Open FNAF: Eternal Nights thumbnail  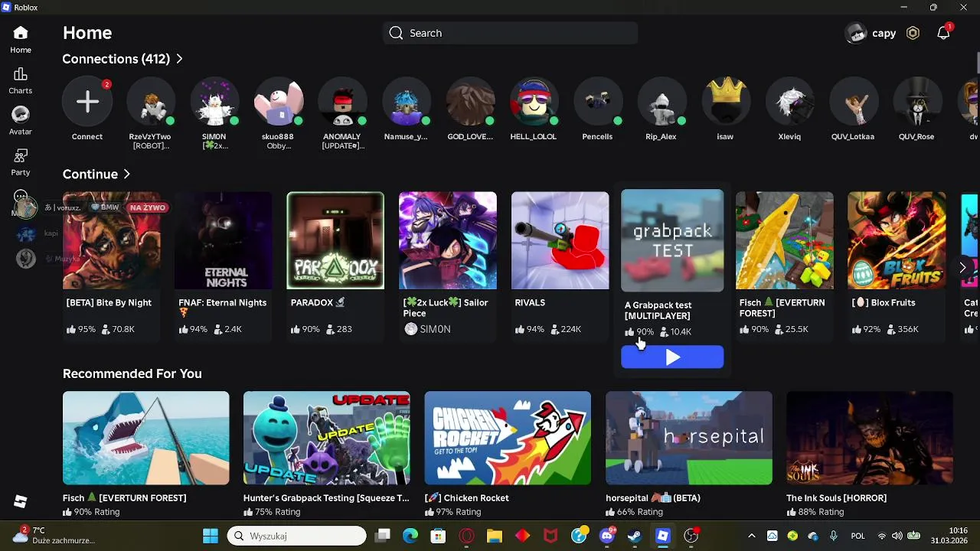point(224,240)
